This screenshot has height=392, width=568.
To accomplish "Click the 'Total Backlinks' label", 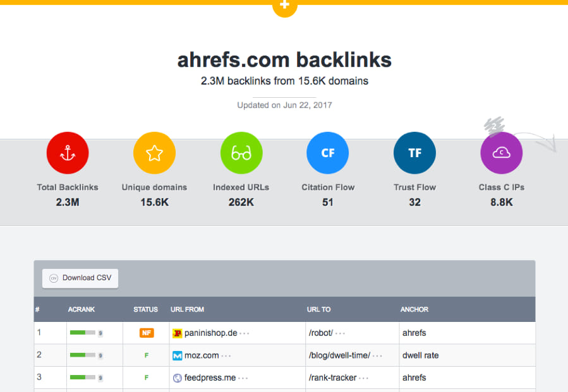I will coord(68,187).
